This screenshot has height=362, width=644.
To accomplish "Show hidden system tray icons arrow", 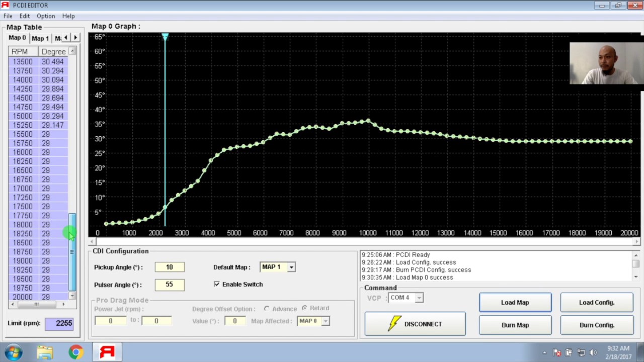I will 544,353.
